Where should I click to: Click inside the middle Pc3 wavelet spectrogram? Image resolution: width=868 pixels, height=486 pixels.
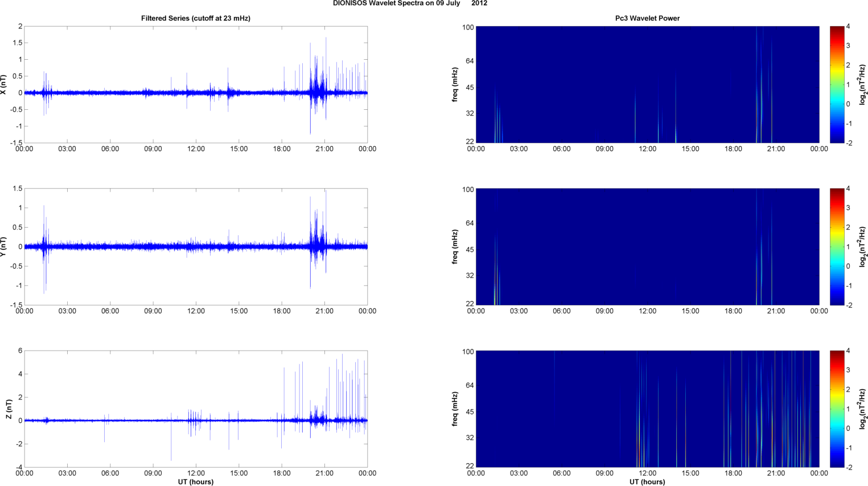coord(647,247)
